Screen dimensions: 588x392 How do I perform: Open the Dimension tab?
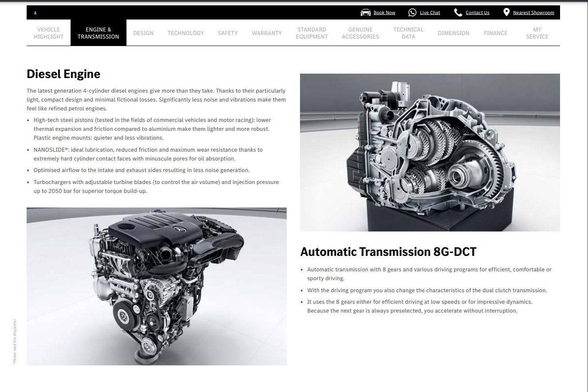454,33
